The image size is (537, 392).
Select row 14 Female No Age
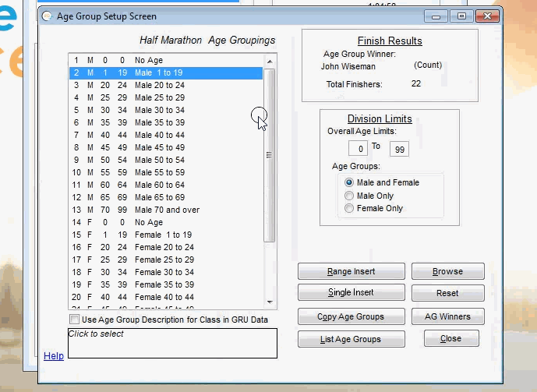[166, 223]
